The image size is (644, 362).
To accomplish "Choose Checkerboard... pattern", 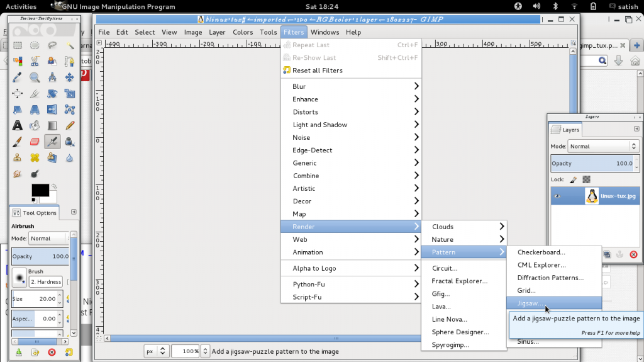I will point(554,252).
